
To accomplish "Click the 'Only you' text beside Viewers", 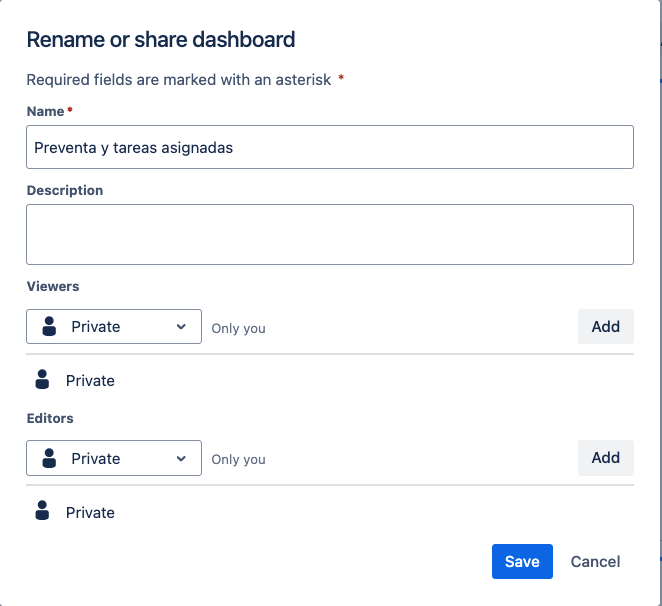I will (x=239, y=328).
